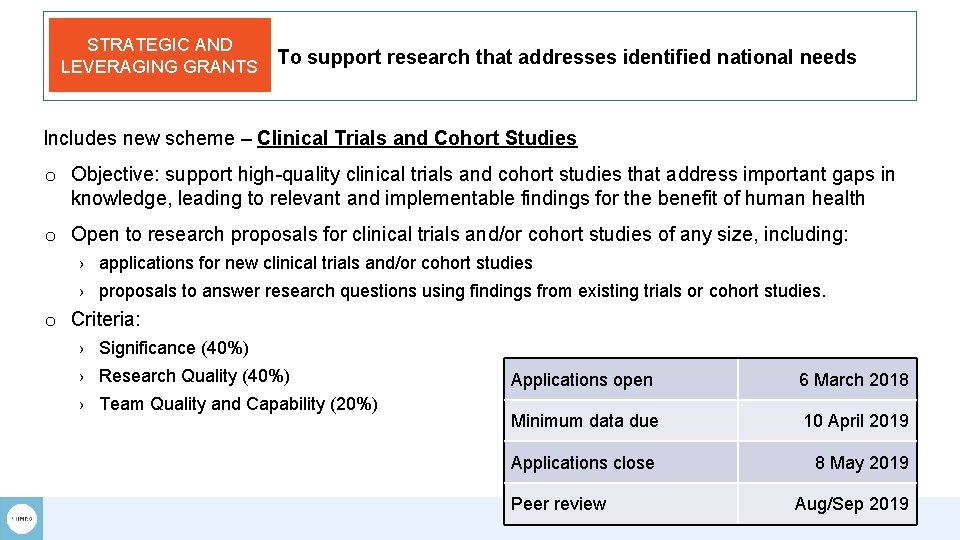Click the circular logo in bottom-left corner
960x540 pixels.
click(22, 518)
